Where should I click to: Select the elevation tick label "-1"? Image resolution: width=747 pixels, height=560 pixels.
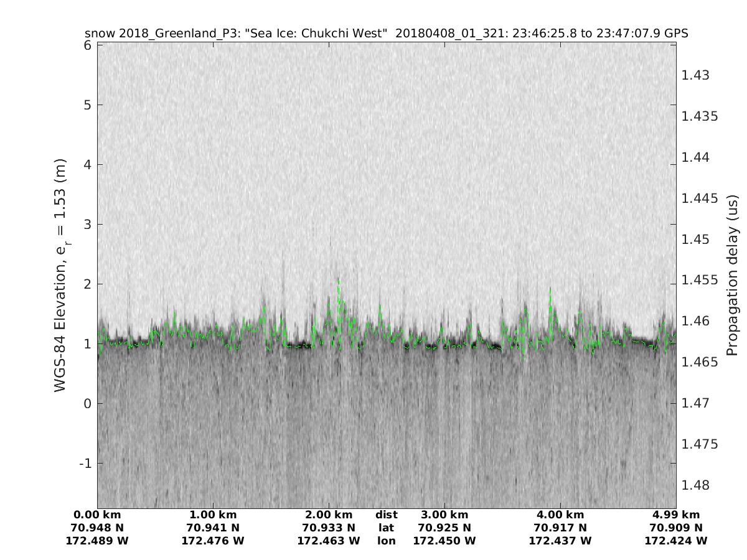(85, 464)
